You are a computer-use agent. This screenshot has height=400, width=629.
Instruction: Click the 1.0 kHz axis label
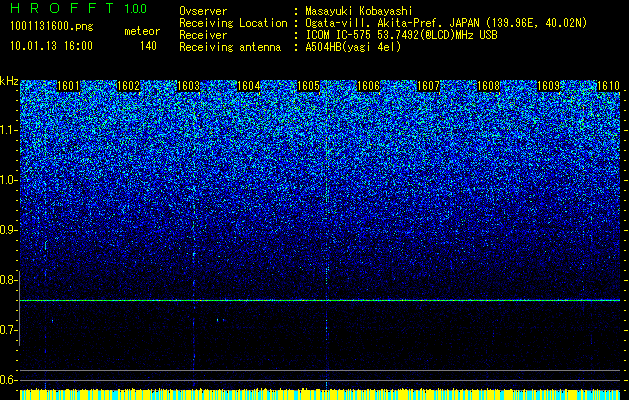tap(8, 180)
